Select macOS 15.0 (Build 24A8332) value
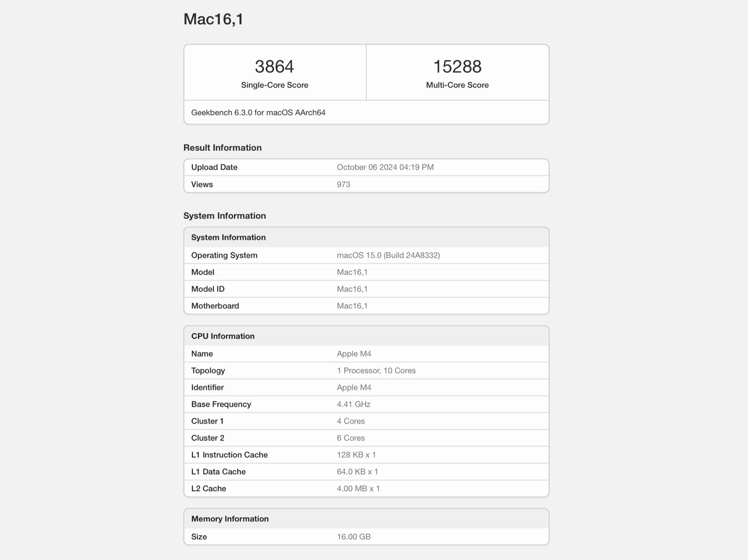The image size is (748, 560). [x=388, y=255]
